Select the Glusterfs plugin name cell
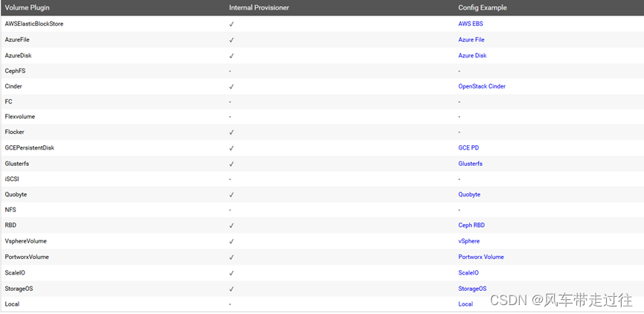The height and width of the screenshot is (314, 644). click(x=17, y=164)
